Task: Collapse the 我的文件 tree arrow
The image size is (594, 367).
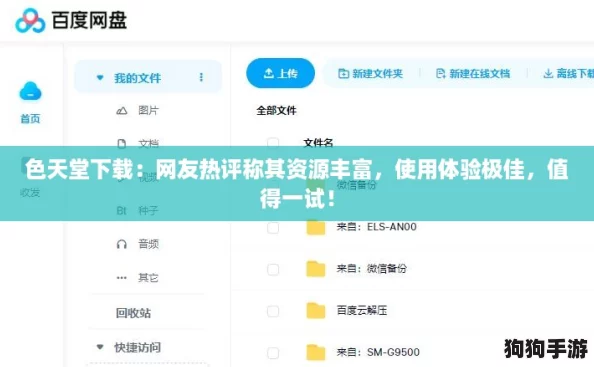Action: point(100,78)
